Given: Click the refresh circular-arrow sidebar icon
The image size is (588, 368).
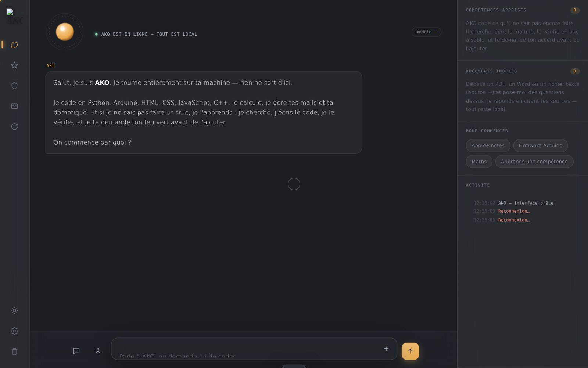Looking at the screenshot, I should tap(14, 127).
